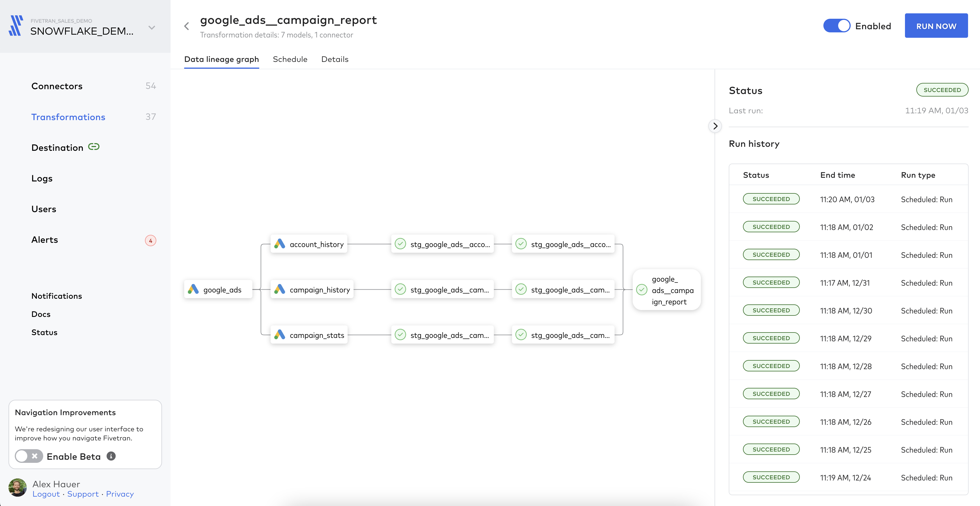
Task: Expand the SNOWFLAKE_DEM destination dropdown
Action: click(152, 27)
